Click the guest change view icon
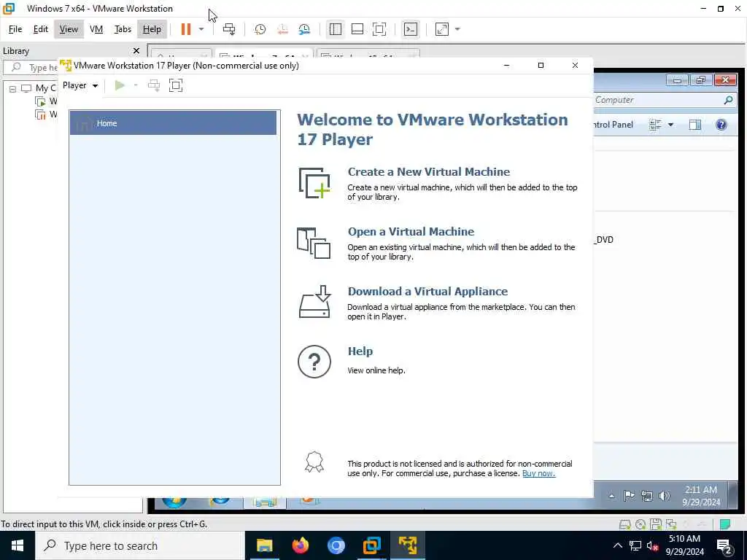 point(655,125)
